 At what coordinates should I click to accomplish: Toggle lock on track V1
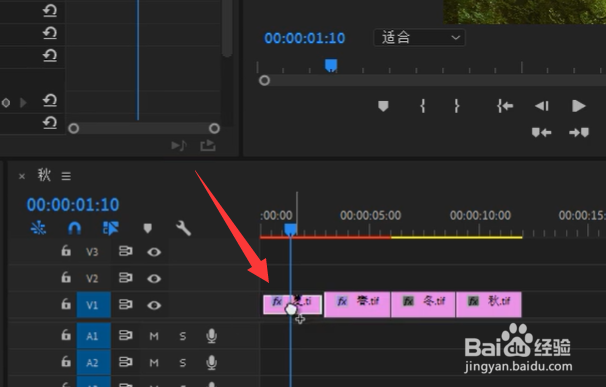66,304
